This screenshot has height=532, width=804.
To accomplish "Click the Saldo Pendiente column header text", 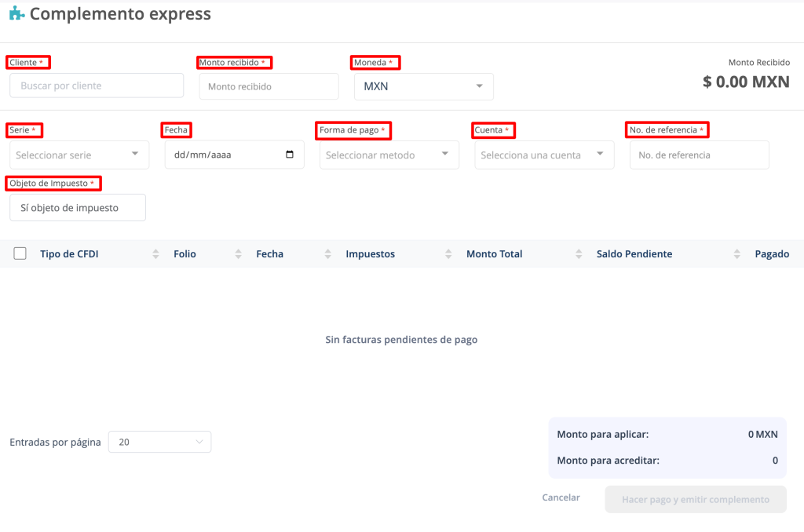I will click(x=634, y=253).
